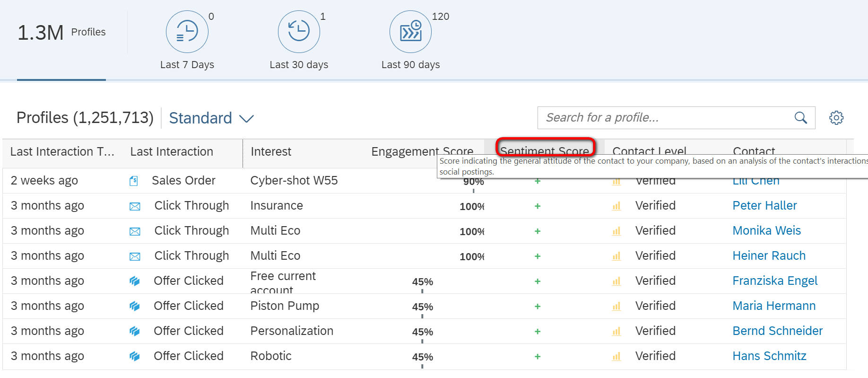Click the email icon in Monika Weis row

[x=135, y=231]
